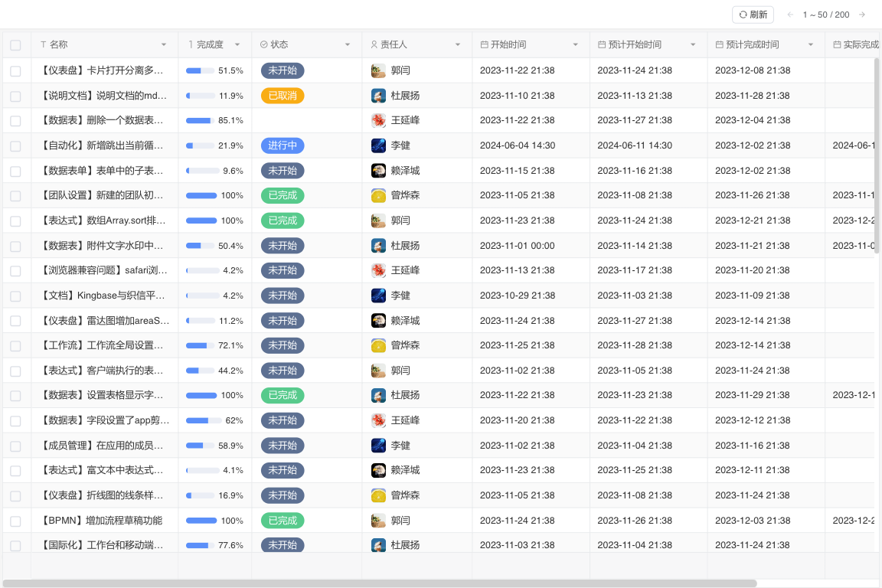This screenshot has width=882, height=588.
Task: Click 郭闯's avatar in the first row
Action: point(378,70)
